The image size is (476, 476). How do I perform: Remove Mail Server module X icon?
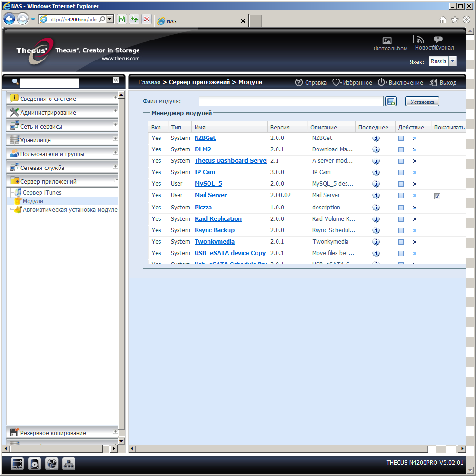click(415, 196)
